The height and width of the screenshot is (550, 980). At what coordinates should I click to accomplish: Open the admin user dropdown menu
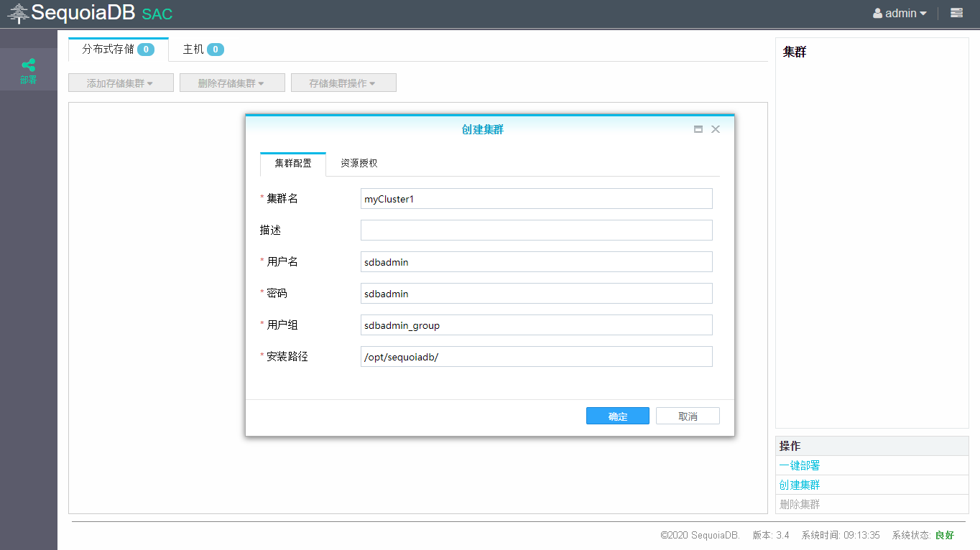coord(900,13)
